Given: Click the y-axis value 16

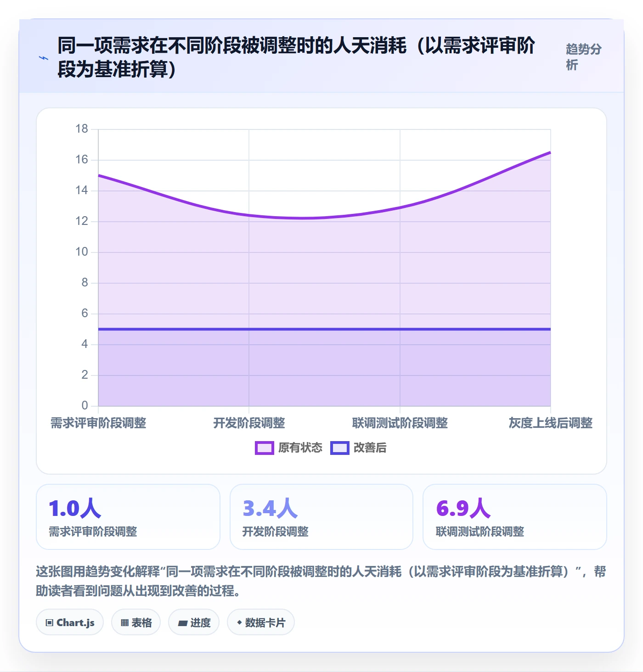Looking at the screenshot, I should (82, 160).
